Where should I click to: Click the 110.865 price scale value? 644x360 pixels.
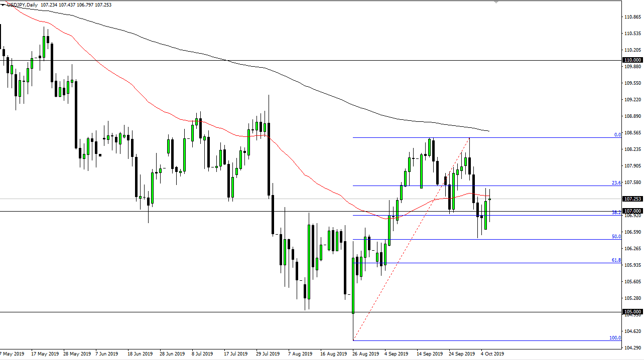click(633, 17)
